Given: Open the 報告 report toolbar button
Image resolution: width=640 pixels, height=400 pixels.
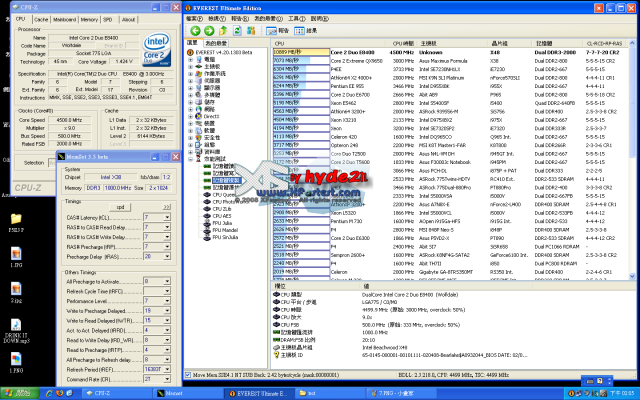Looking at the screenshot, I should (x=278, y=31).
